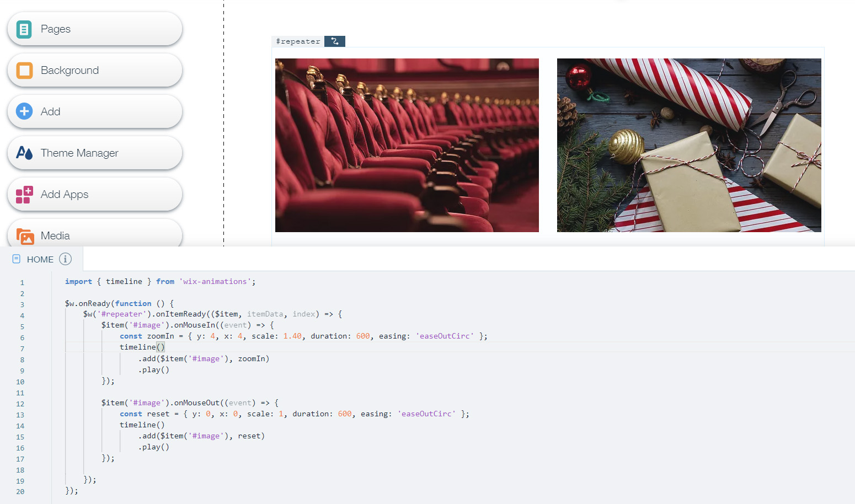Click the HOME page file icon

pos(17,259)
